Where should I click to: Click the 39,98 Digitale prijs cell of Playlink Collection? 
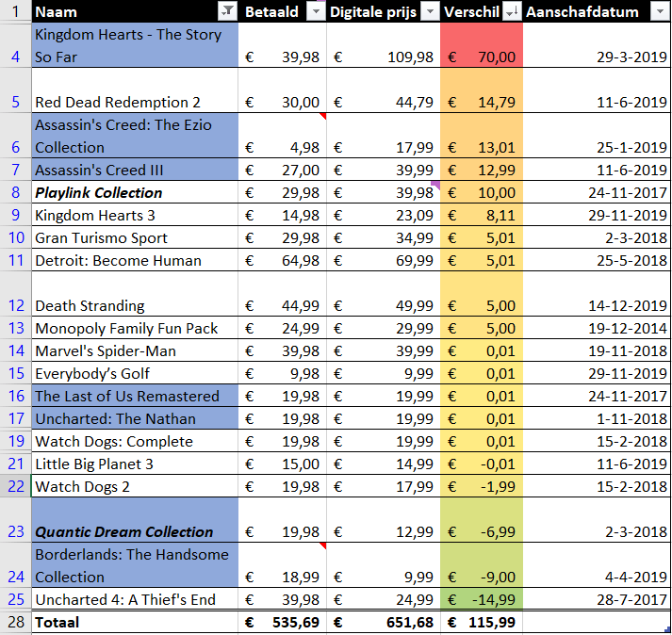coord(384,192)
